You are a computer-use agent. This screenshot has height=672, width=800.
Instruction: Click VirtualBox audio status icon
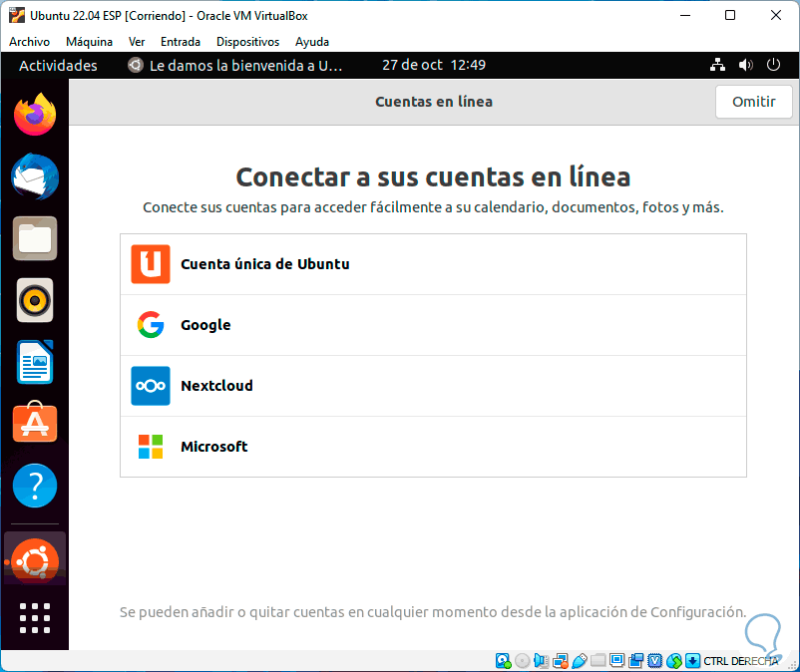(542, 661)
